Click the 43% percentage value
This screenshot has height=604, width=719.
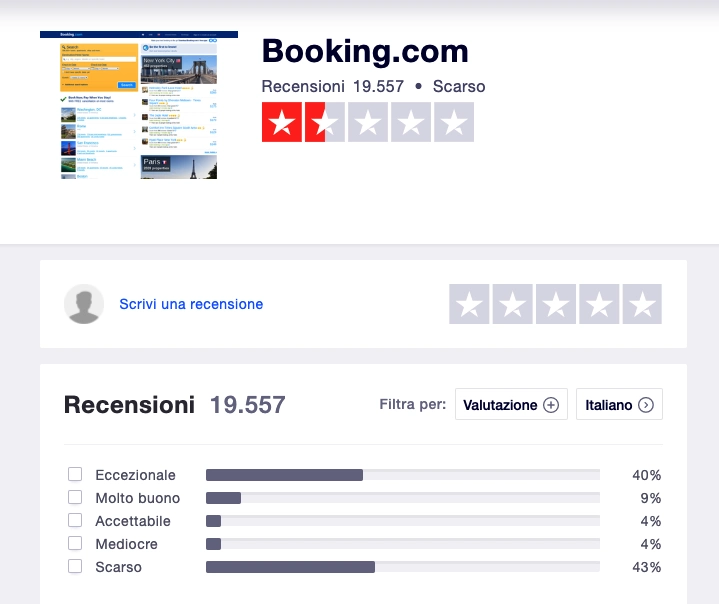[x=647, y=567]
